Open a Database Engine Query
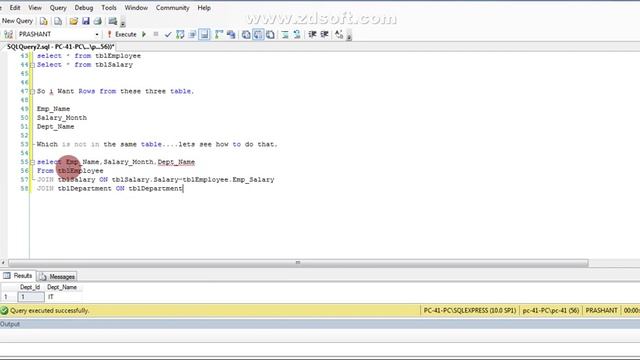 44,21
